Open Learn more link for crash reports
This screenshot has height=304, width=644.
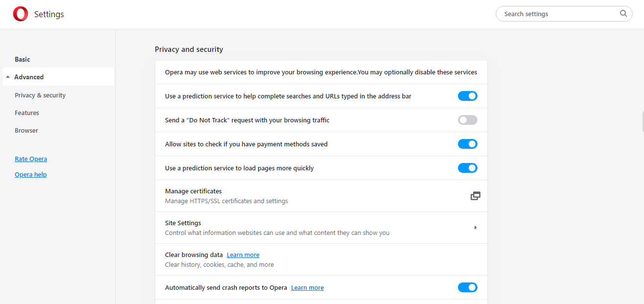coord(307,288)
